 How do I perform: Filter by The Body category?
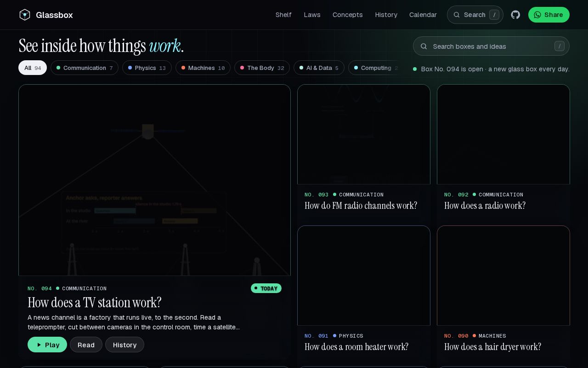[262, 68]
